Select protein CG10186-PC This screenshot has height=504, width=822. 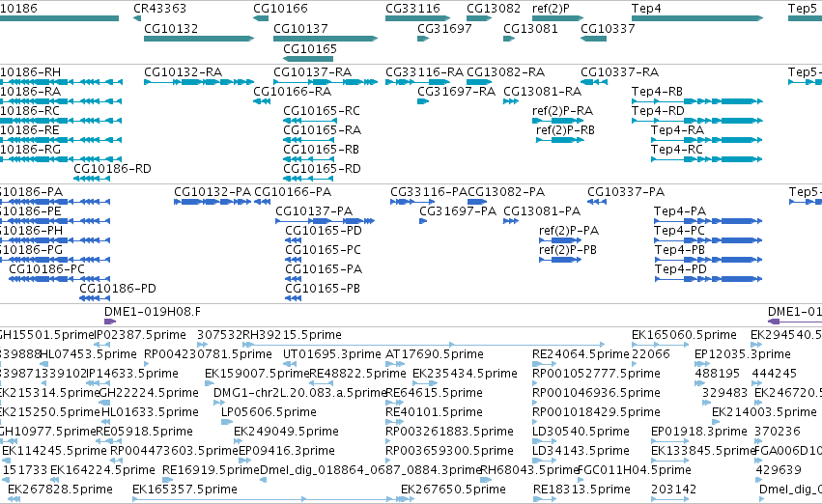pyautogui.click(x=46, y=269)
